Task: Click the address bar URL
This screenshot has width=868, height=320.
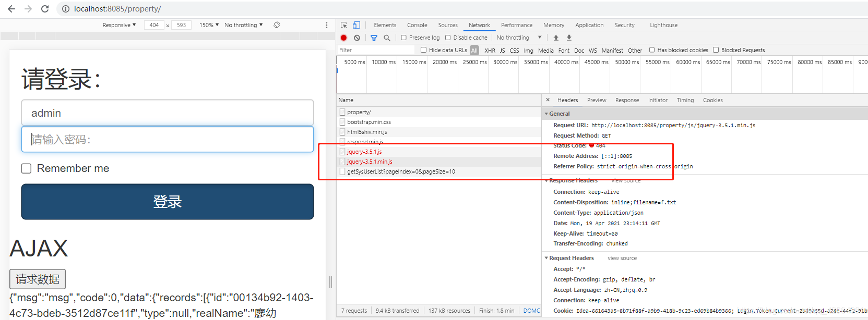Action: tap(117, 9)
